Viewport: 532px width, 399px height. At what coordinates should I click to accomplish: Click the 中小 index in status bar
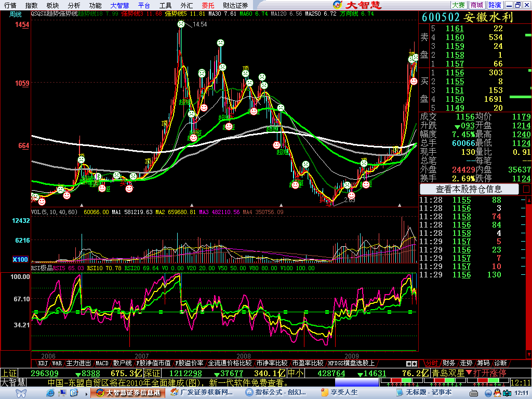tap(296, 373)
